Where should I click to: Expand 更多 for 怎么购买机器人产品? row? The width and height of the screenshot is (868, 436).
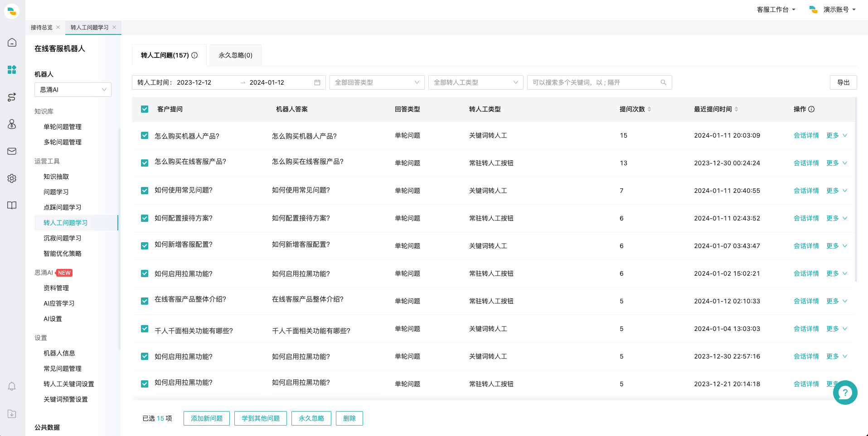[x=836, y=135]
